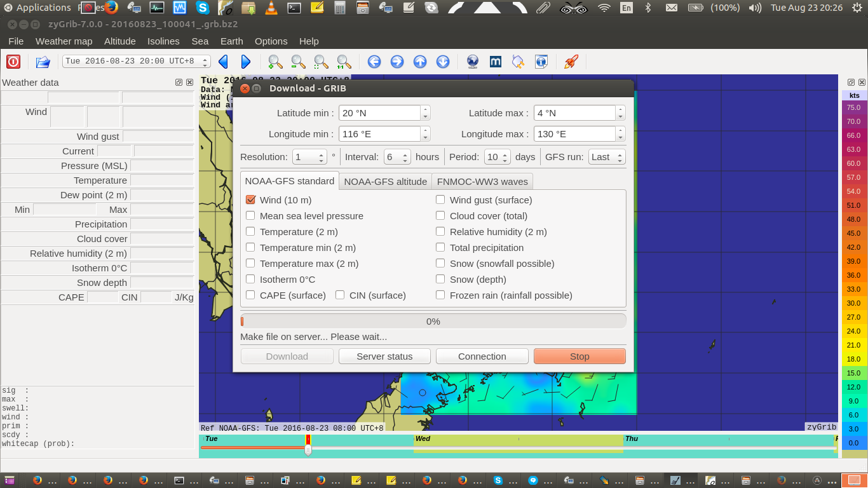868x488 pixels.
Task: Float the Weather data panel
Action: pos(179,83)
